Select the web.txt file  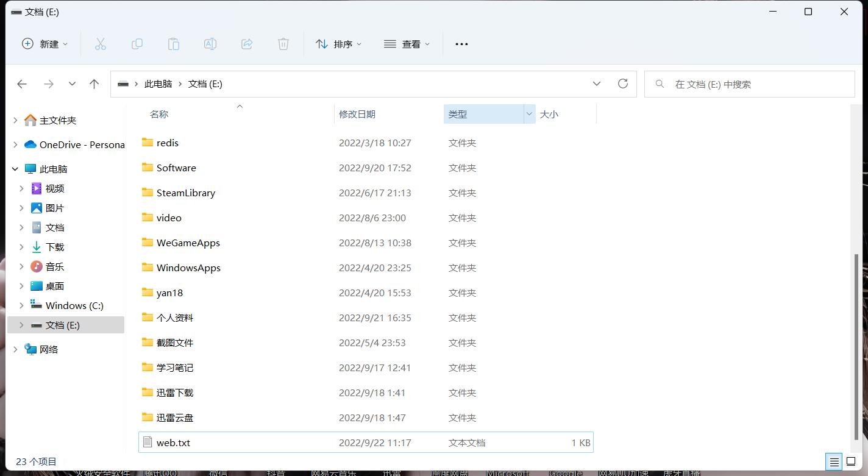(174, 442)
